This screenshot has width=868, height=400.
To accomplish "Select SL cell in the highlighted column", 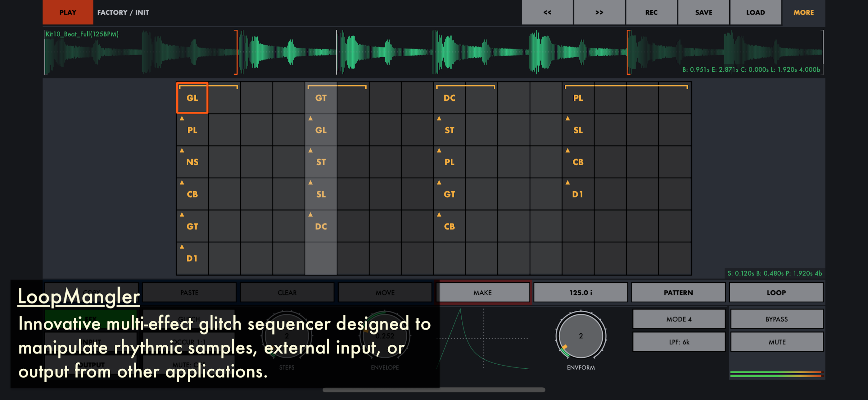I will click(x=321, y=194).
